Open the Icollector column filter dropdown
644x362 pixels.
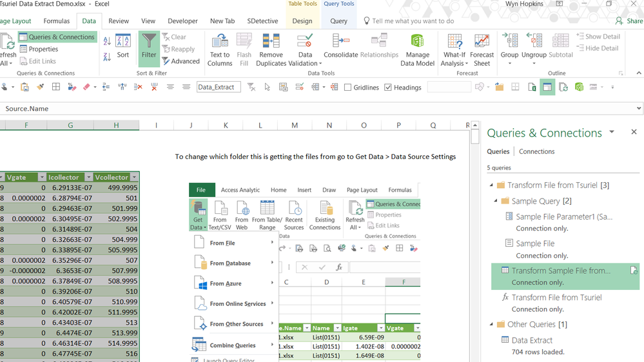(88, 177)
